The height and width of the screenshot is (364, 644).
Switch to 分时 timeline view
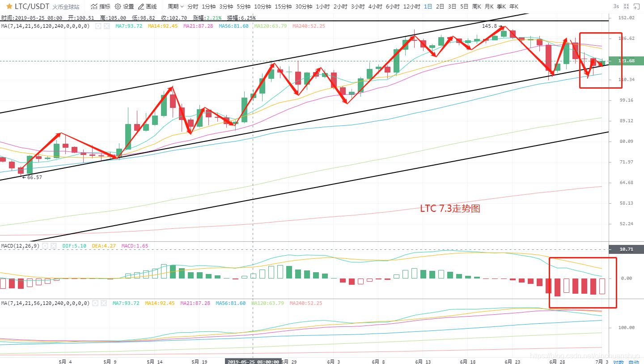click(193, 7)
